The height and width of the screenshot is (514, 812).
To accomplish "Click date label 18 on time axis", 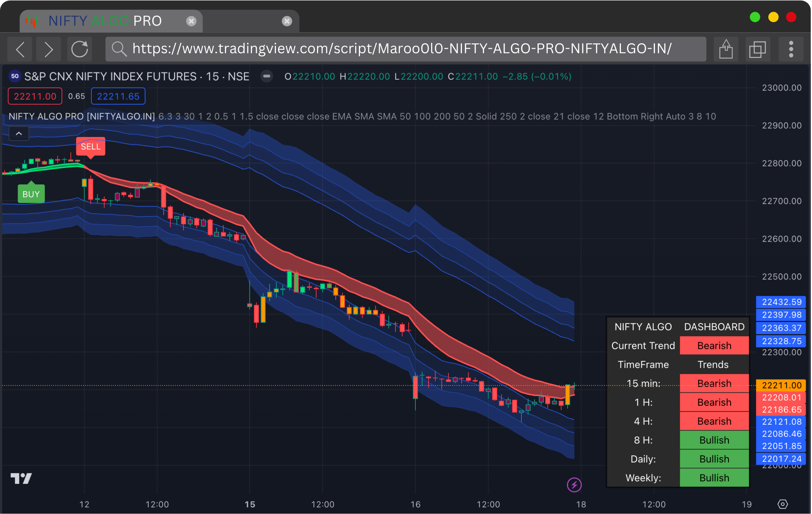I will click(581, 504).
